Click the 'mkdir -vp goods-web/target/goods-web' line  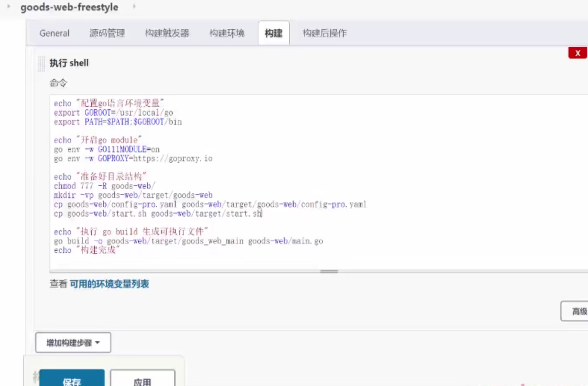pyautogui.click(x=133, y=195)
